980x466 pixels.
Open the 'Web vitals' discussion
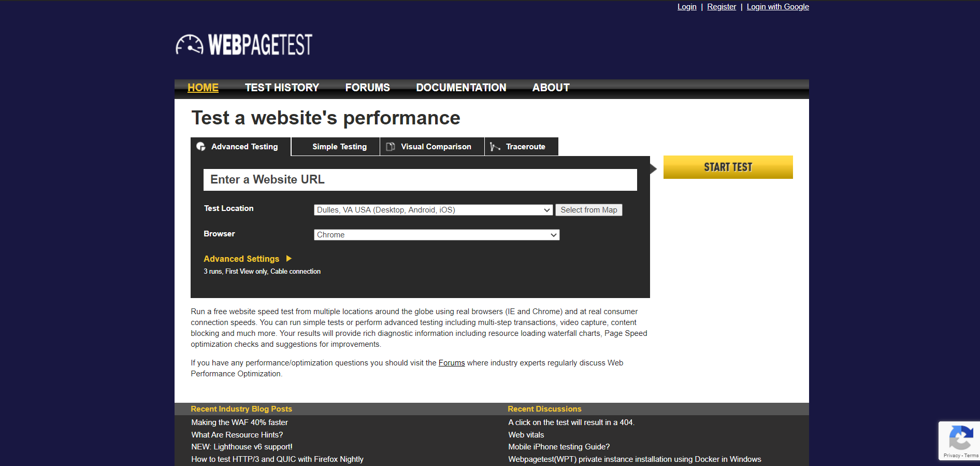[x=526, y=435]
